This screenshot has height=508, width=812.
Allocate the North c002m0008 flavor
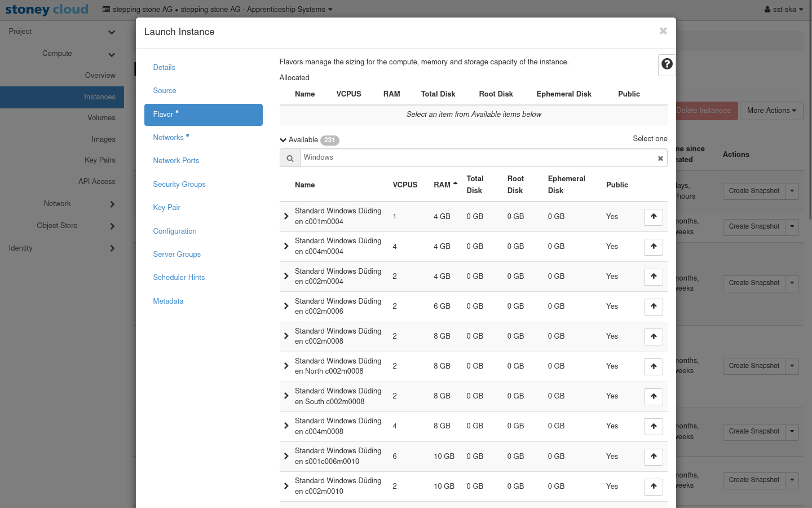(x=654, y=366)
